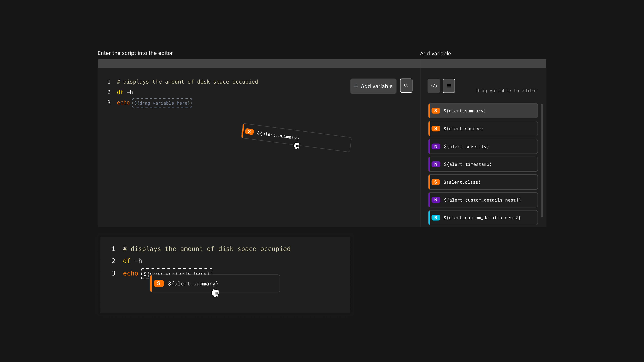Enable the highlighted list display button
The height and width of the screenshot is (362, 644).
tap(449, 86)
